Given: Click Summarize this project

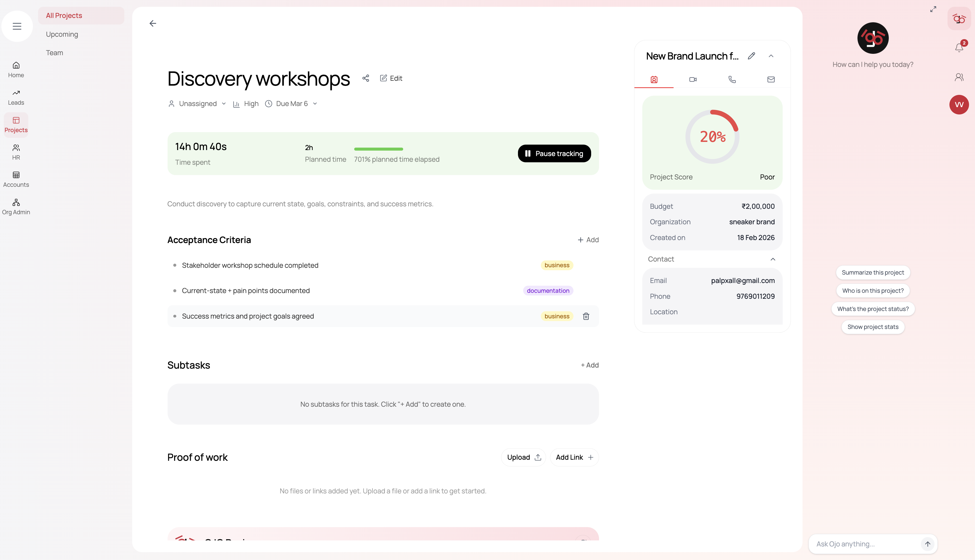Looking at the screenshot, I should tap(873, 272).
